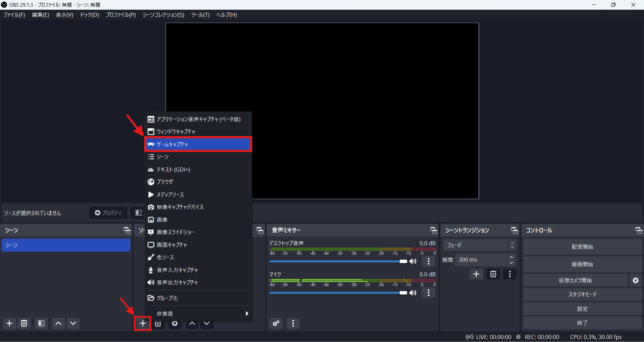Undock the sources panel
The image size is (644, 342).
[x=260, y=230]
